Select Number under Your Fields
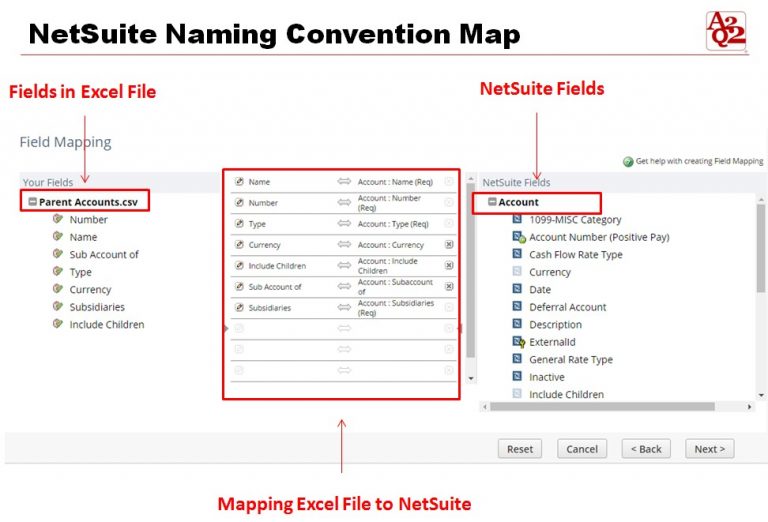Screen dimensions: 768x522 click(89, 219)
